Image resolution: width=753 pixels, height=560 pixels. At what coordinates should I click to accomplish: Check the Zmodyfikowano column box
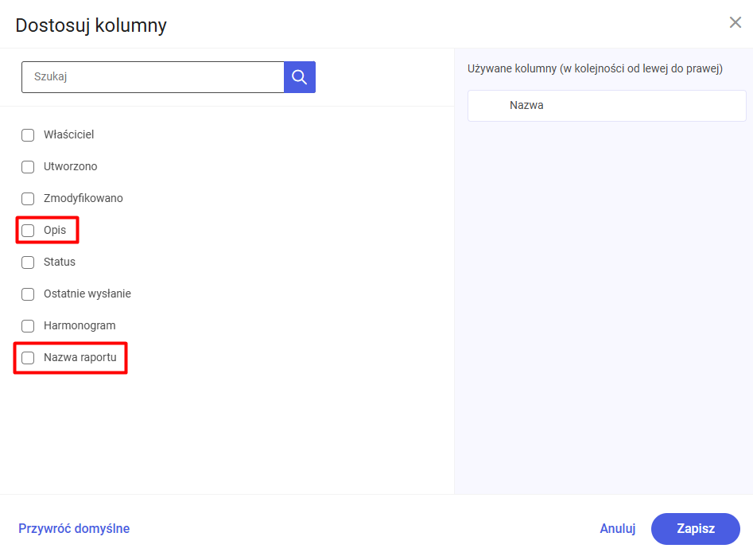(x=28, y=199)
